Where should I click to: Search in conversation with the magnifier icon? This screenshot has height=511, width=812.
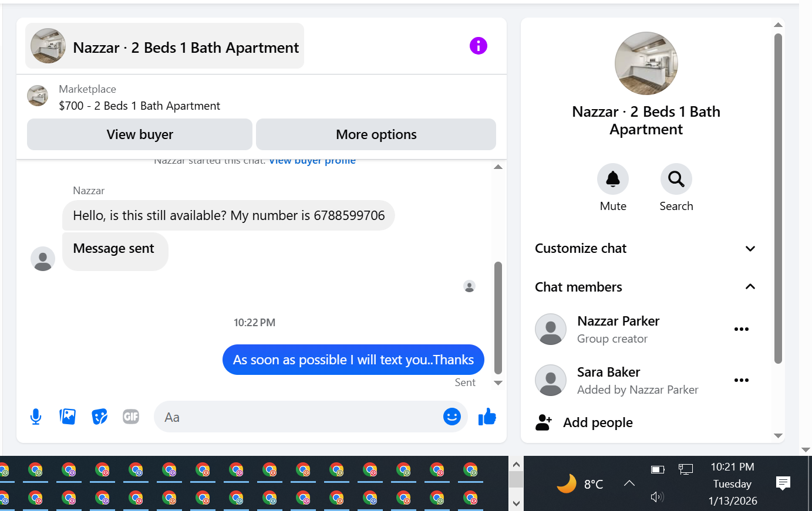676,179
